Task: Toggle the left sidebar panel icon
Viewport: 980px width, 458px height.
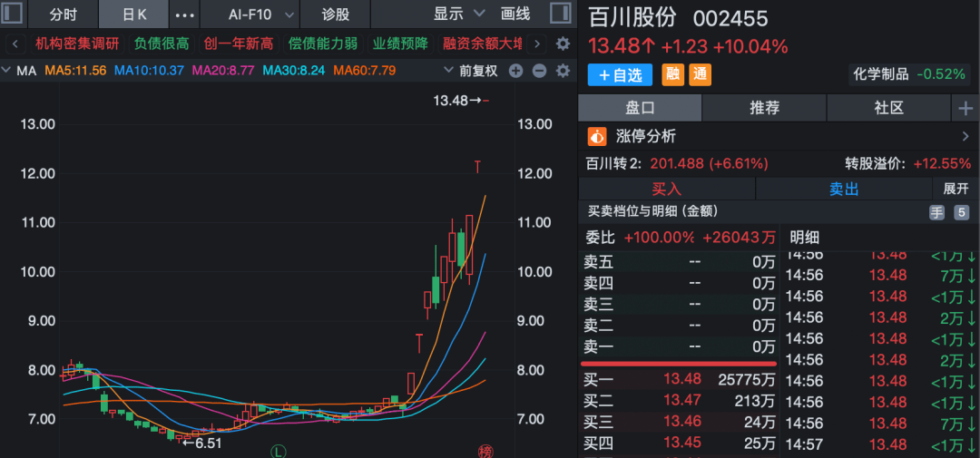Action: pyautogui.click(x=13, y=13)
